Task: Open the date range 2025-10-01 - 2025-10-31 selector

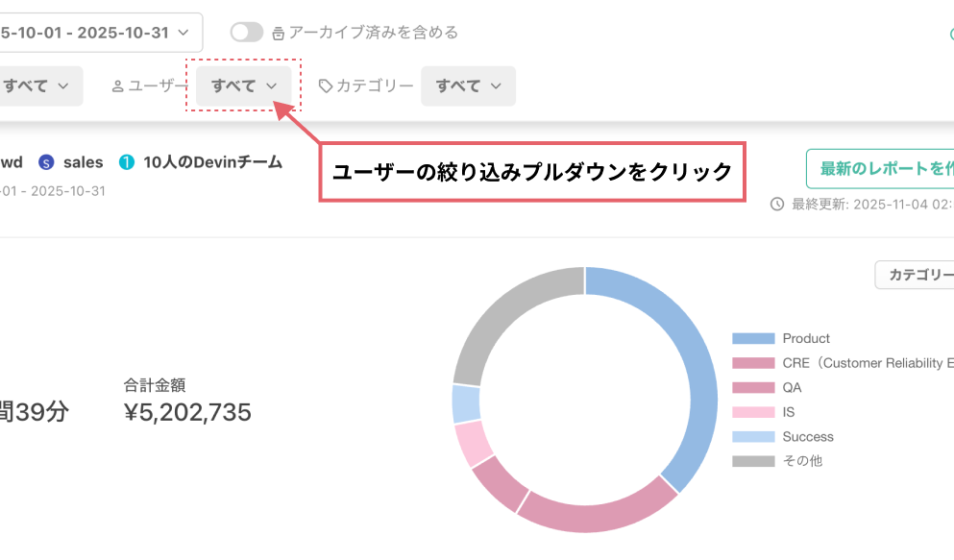Action: (x=96, y=32)
